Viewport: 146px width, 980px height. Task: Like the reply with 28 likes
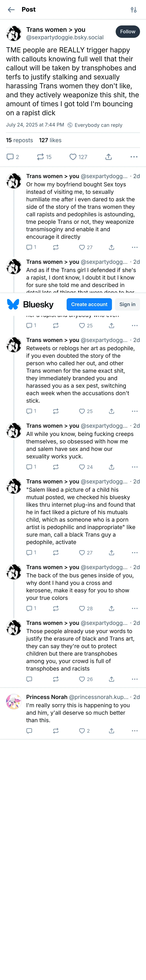[82, 608]
